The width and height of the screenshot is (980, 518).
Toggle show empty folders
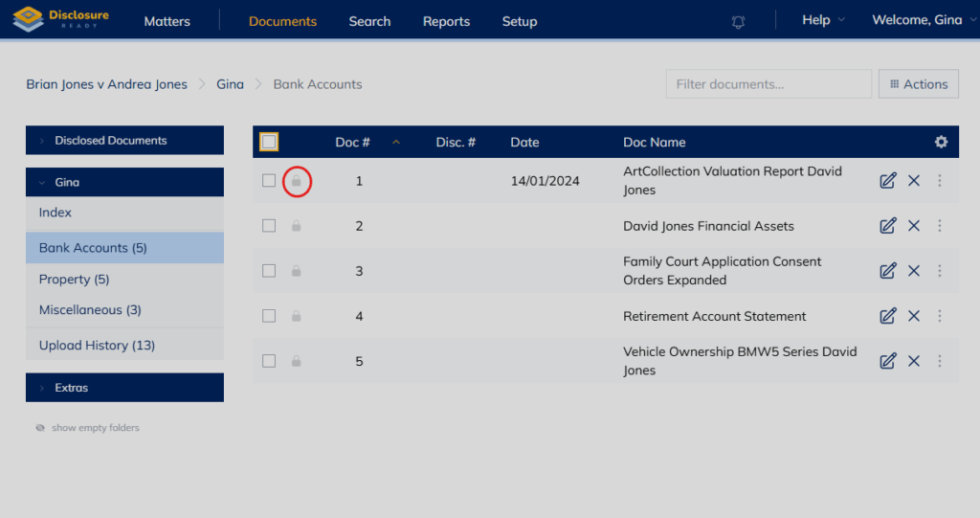(87, 428)
